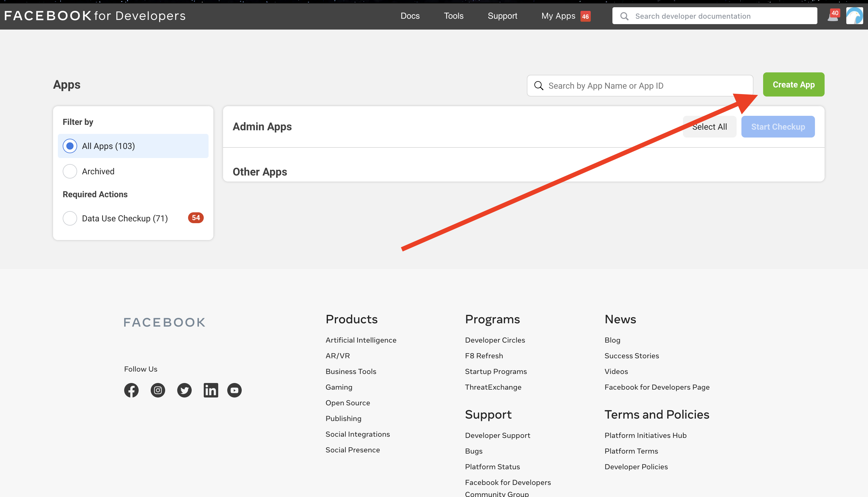Open the Support menu

coord(502,16)
